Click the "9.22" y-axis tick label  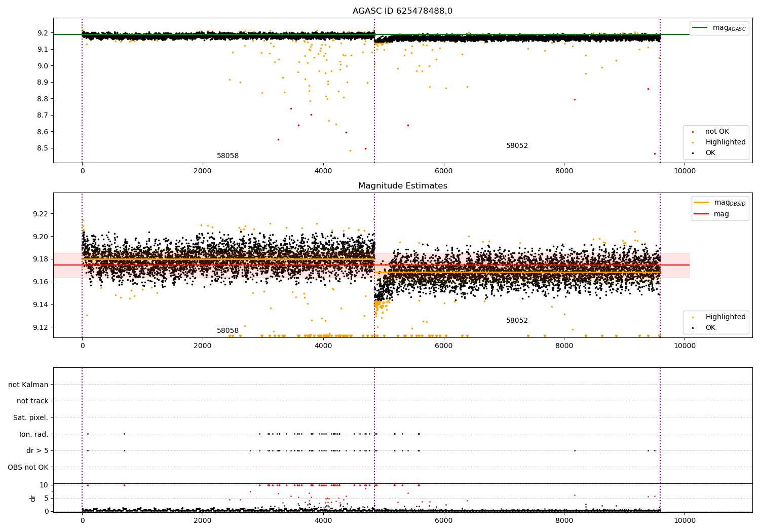tap(40, 214)
